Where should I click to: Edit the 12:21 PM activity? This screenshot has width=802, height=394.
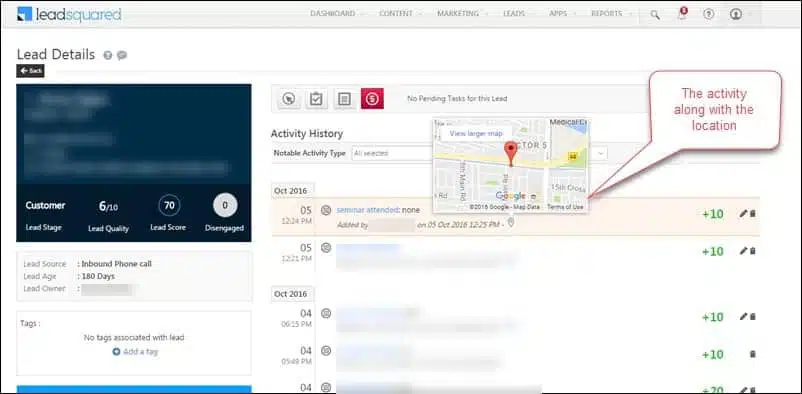click(743, 251)
